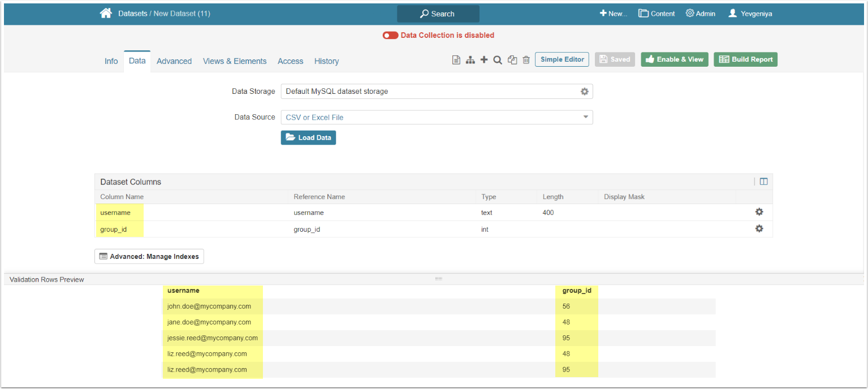Switch to the Advanced tab
This screenshot has height=389, width=868.
[174, 61]
